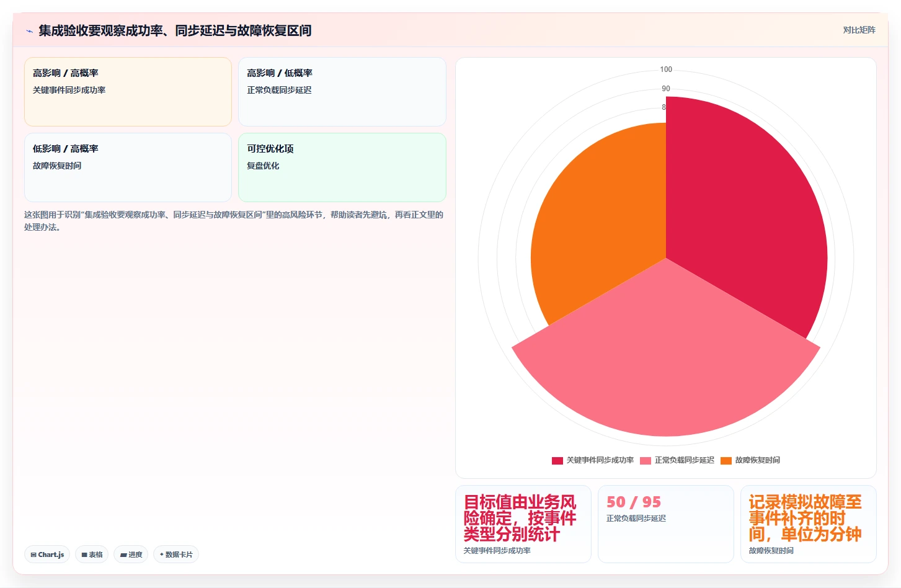
Task: Click the 复盘优化 text in the green card
Action: pyautogui.click(x=263, y=166)
